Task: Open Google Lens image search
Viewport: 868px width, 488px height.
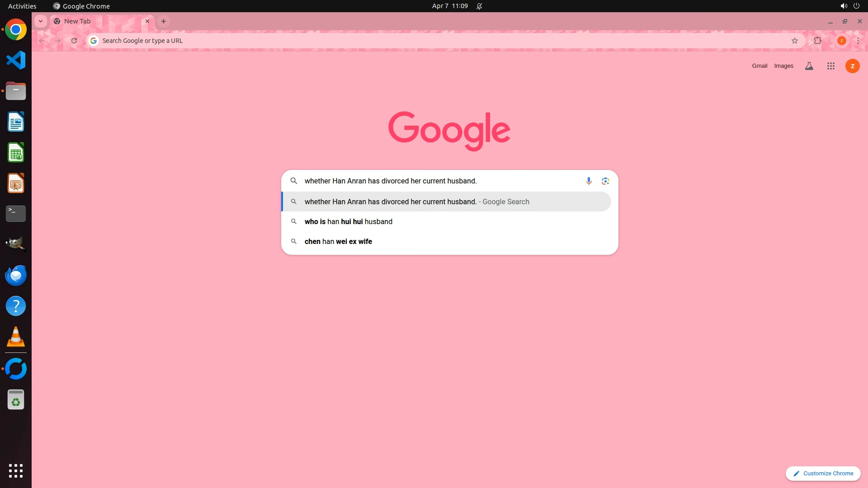Action: (x=605, y=181)
